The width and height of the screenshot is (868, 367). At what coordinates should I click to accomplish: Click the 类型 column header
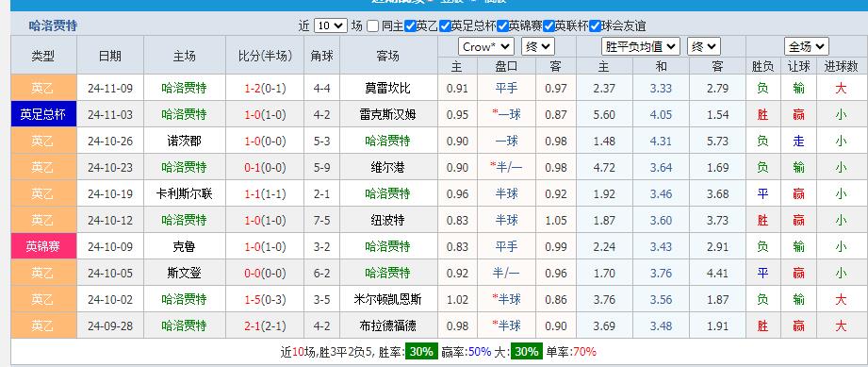(x=43, y=56)
